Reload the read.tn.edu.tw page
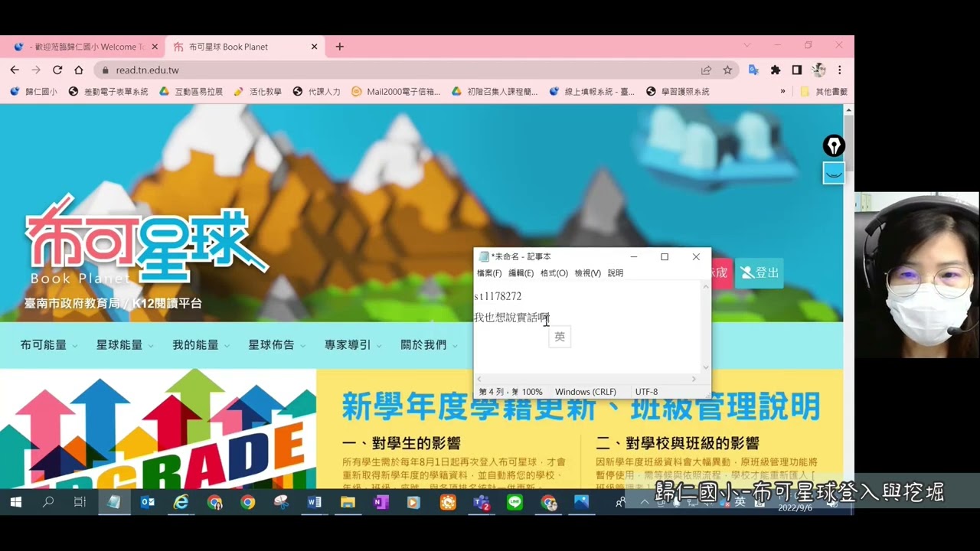Viewport: 980px width, 551px height. 57,70
